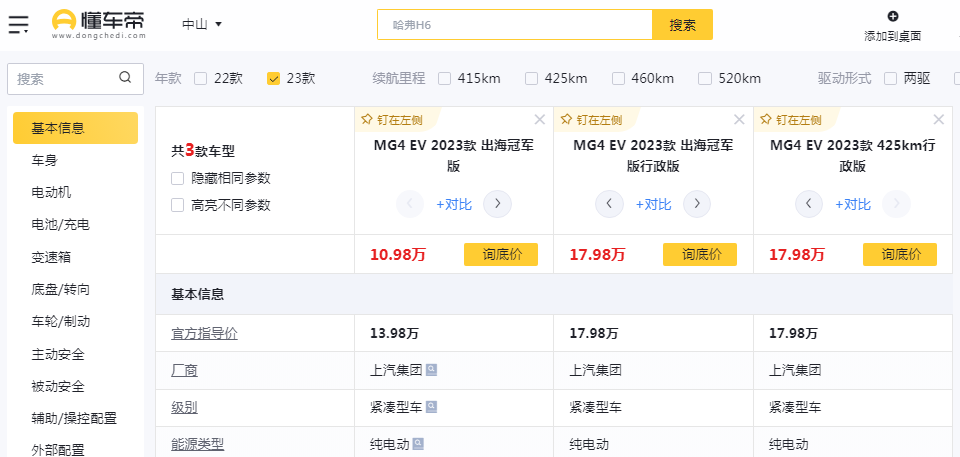
Task: Click title MG4 EV 2023款 425km行政版
Action: (852, 156)
